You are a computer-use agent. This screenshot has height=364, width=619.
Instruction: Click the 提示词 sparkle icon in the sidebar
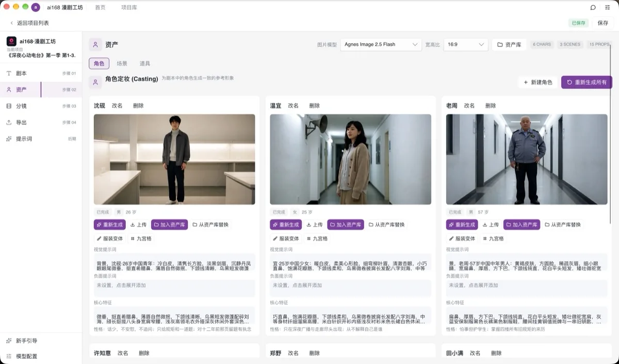coord(9,139)
